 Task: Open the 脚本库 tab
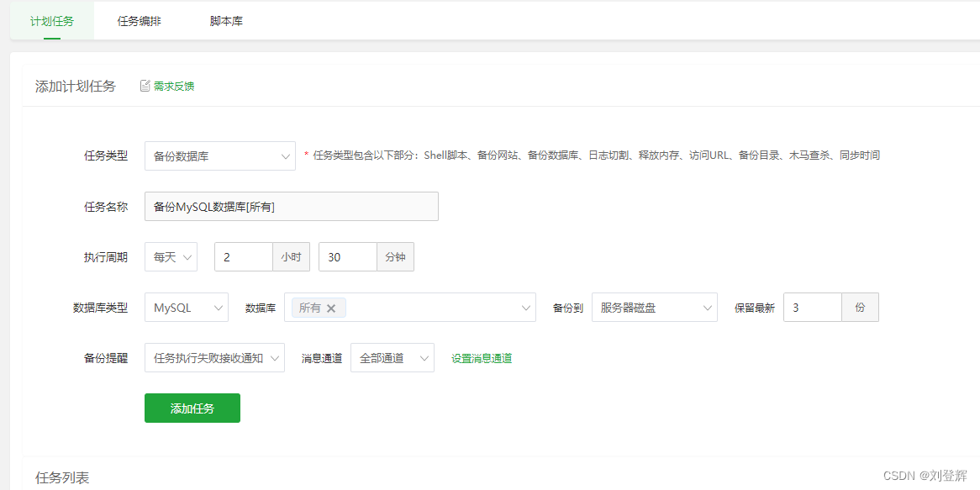pyautogui.click(x=226, y=21)
